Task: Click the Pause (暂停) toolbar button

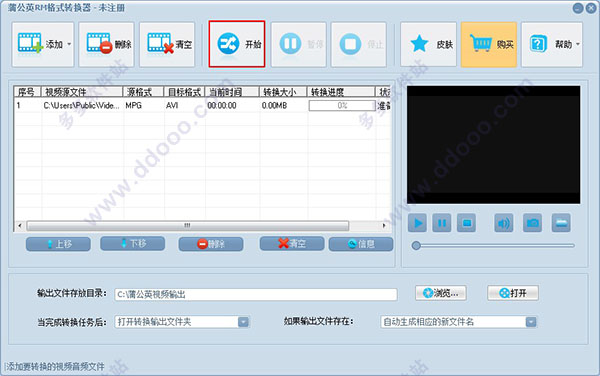Action: coord(298,44)
